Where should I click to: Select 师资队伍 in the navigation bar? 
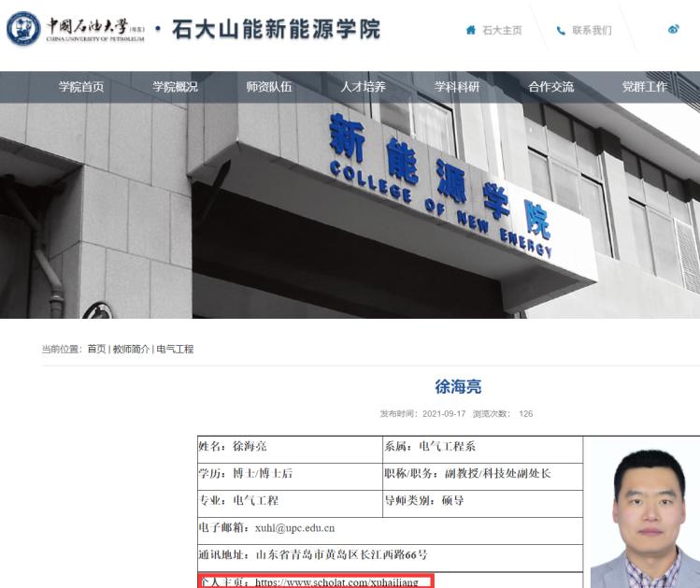coord(269,87)
